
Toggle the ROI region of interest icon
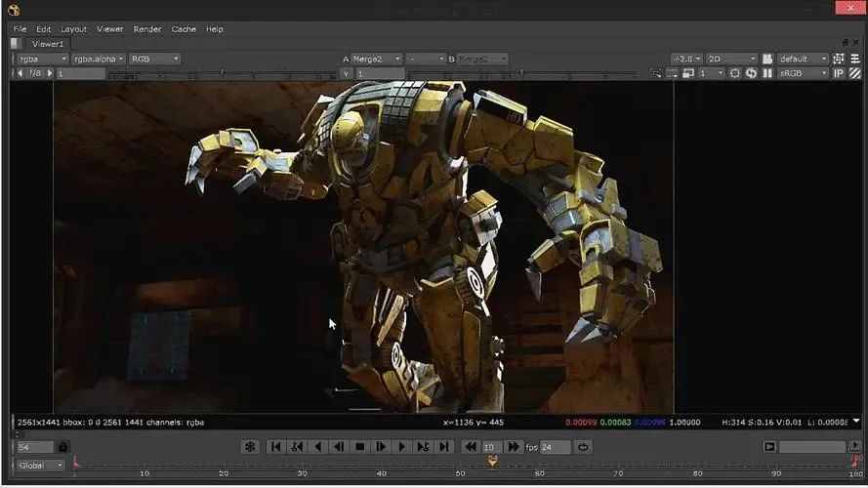click(x=735, y=73)
